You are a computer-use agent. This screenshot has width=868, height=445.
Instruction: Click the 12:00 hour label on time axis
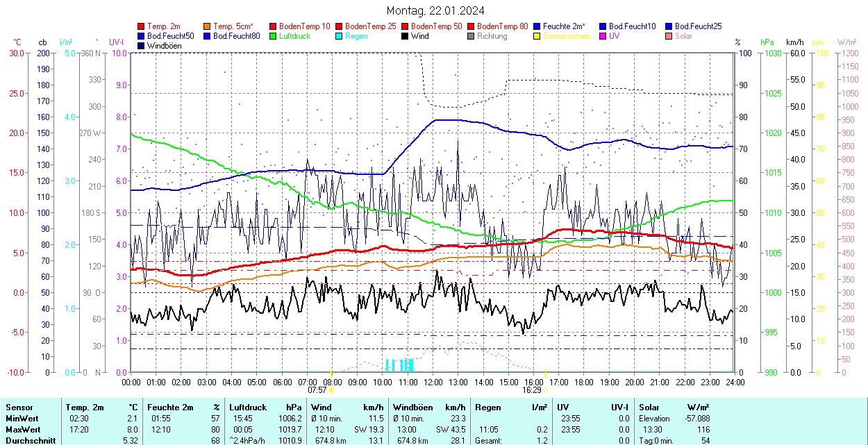(x=433, y=382)
